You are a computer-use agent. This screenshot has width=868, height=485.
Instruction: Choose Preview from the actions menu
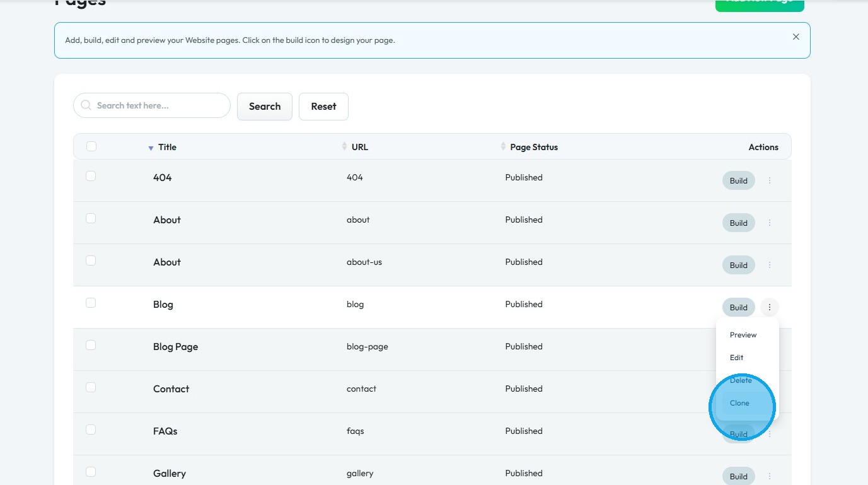743,335
